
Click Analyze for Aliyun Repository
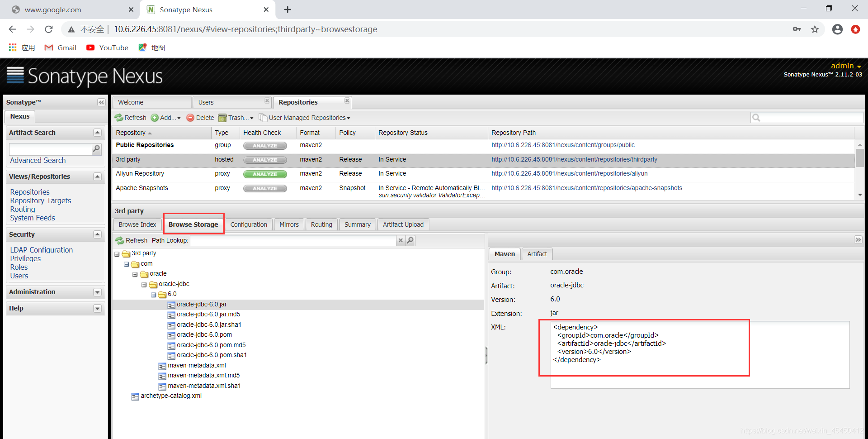265,174
